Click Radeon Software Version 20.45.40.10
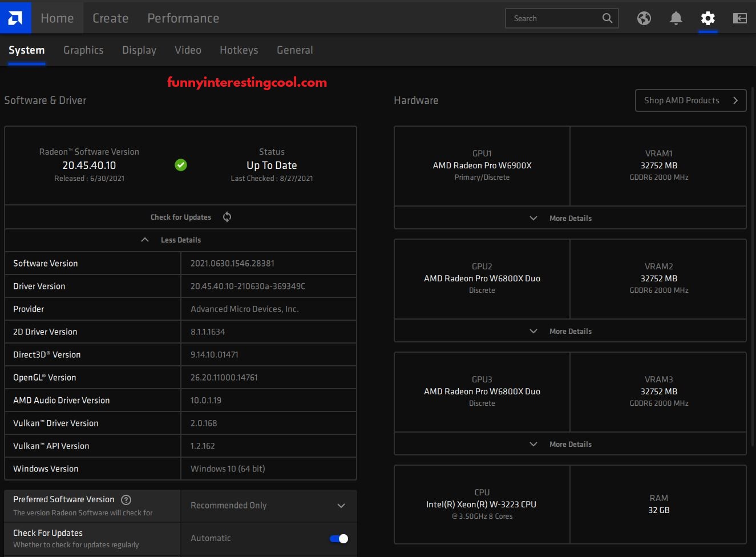Image resolution: width=756 pixels, height=557 pixels. pyautogui.click(x=89, y=166)
